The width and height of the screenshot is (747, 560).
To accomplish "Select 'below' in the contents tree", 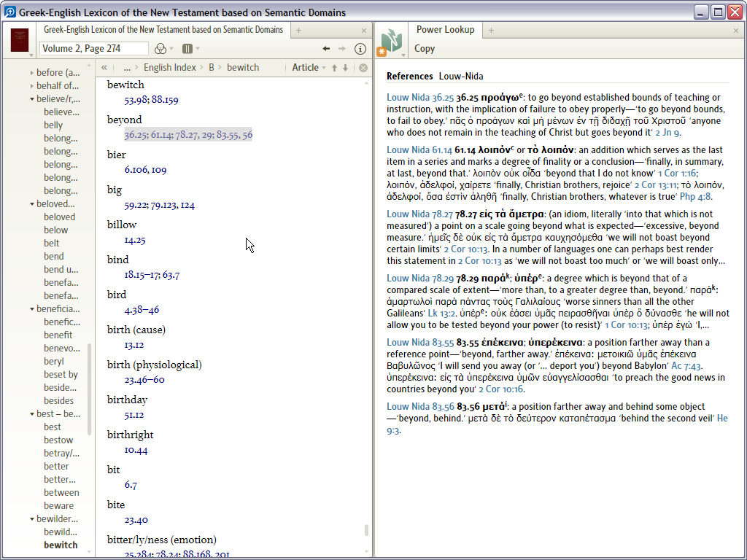I will (x=55, y=230).
